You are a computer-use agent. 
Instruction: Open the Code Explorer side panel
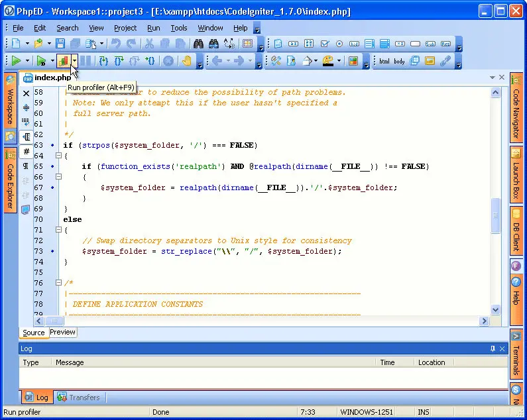click(11, 180)
